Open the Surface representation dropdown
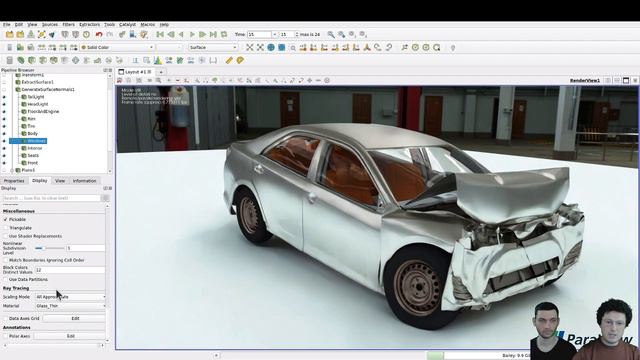Image resolution: width=640 pixels, height=360 pixels. pyautogui.click(x=213, y=48)
